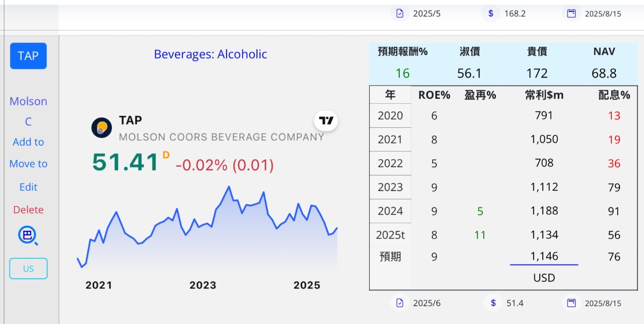This screenshot has width=644, height=324.
Task: Click the 708 profit value
Action: 544,163
